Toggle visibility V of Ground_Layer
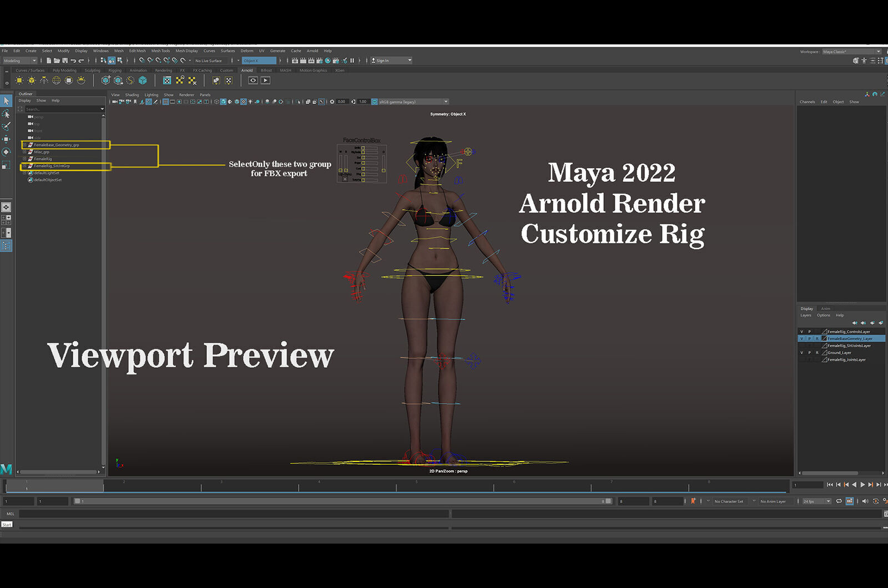Image resolution: width=888 pixels, height=588 pixels. tap(801, 353)
